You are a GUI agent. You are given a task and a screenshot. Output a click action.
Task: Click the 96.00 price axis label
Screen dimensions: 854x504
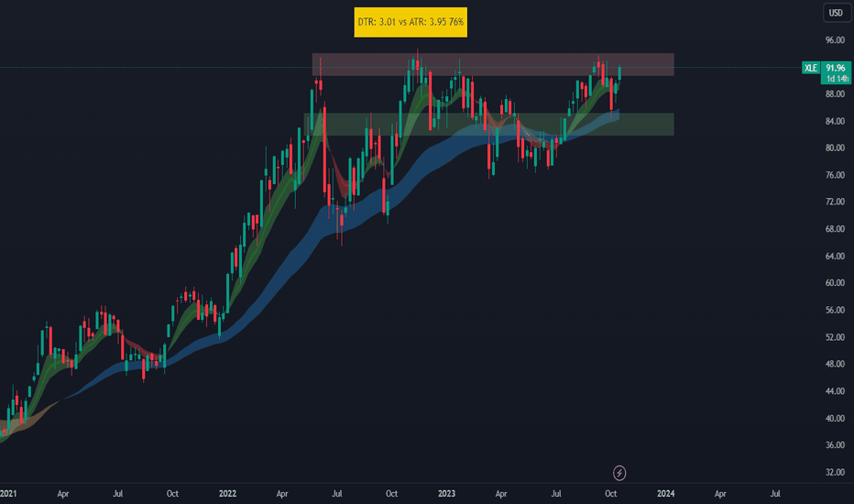click(x=835, y=40)
